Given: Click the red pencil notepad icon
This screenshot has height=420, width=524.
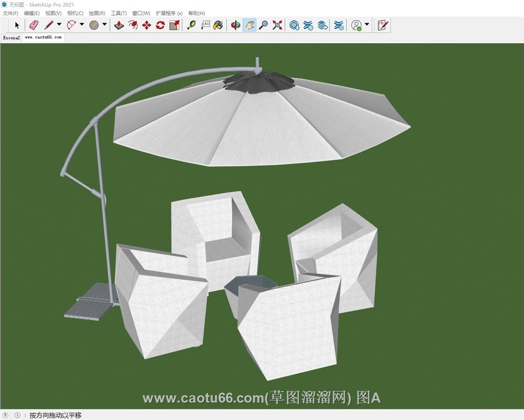Looking at the screenshot, I should (383, 25).
